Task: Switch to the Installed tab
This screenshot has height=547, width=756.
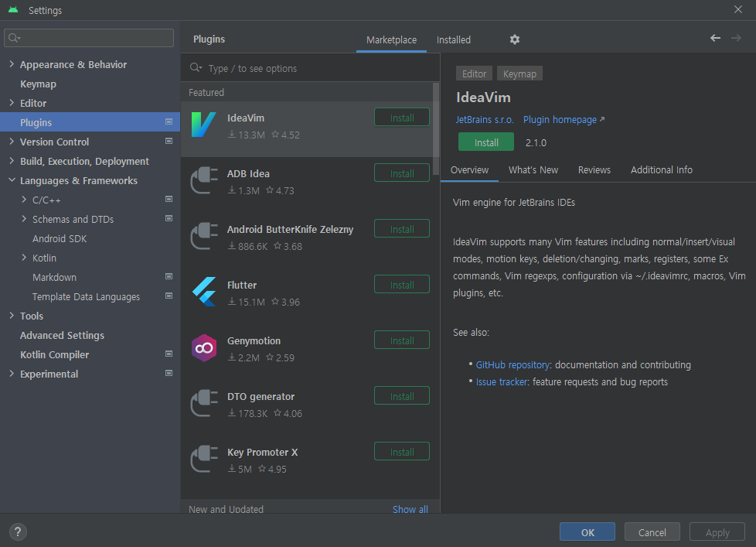Action: 453,40
